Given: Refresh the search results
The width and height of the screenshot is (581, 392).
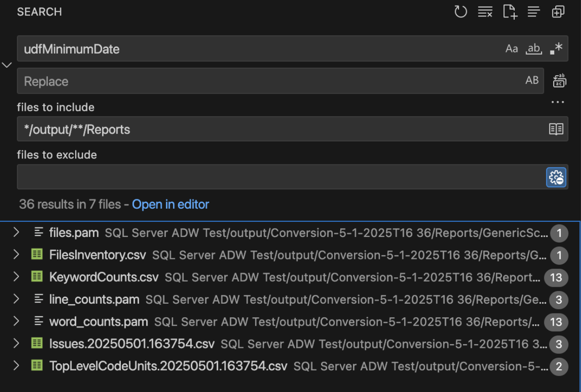Looking at the screenshot, I should pyautogui.click(x=461, y=12).
